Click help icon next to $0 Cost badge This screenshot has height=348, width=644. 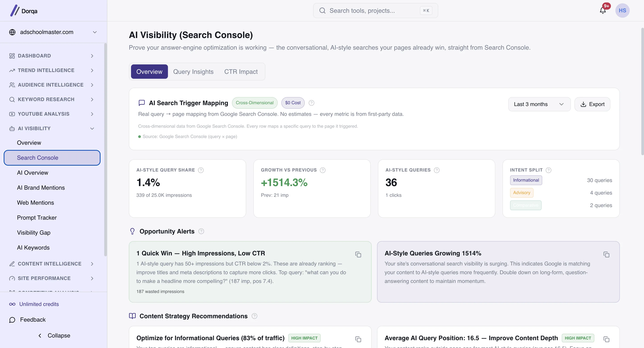coord(311,103)
